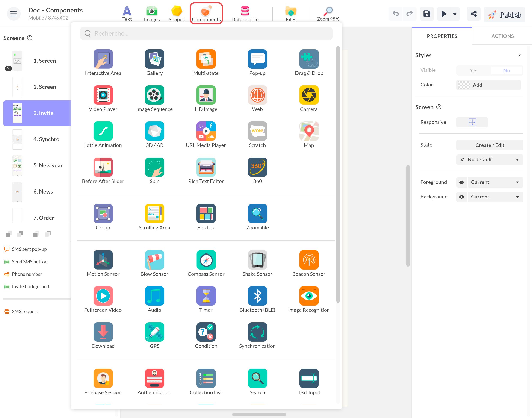Click the Recherche search field

pos(206,33)
